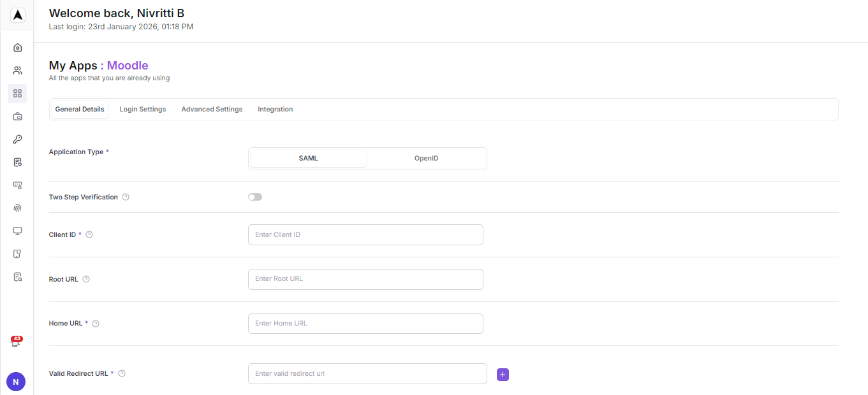Open the briefcase icon in the sidebar
Screen dimensions: 868x395
click(x=17, y=117)
